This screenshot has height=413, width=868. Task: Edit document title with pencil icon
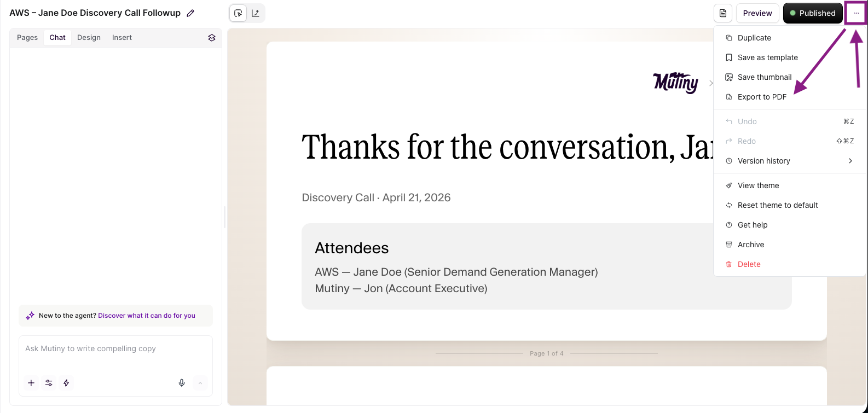190,13
